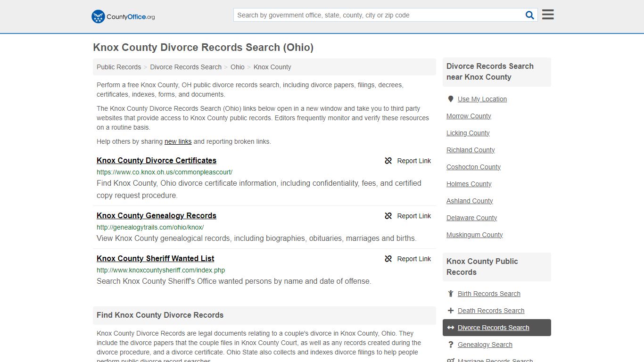644x362 pixels.
Task: Open Delaware County link
Action: coord(471,218)
